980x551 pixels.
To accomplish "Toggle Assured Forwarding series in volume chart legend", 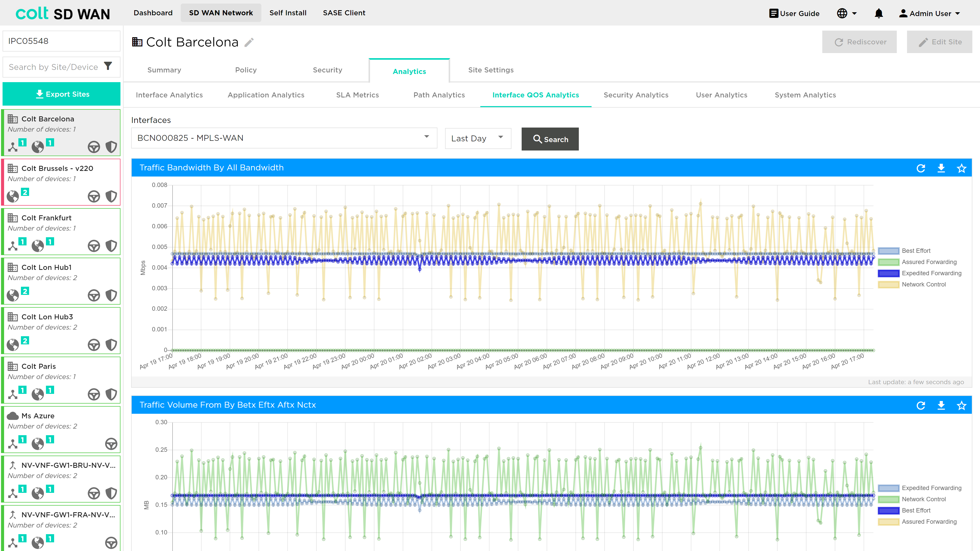I will [917, 522].
